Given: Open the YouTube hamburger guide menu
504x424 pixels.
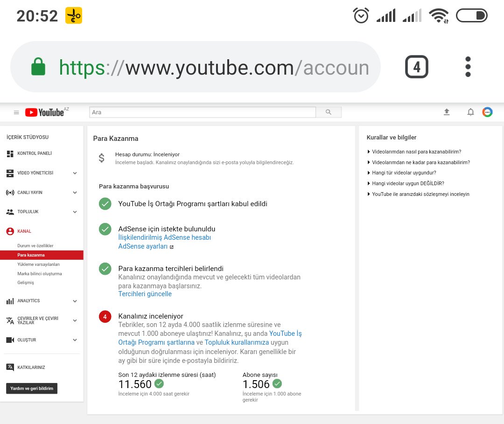Looking at the screenshot, I should pyautogui.click(x=16, y=112).
